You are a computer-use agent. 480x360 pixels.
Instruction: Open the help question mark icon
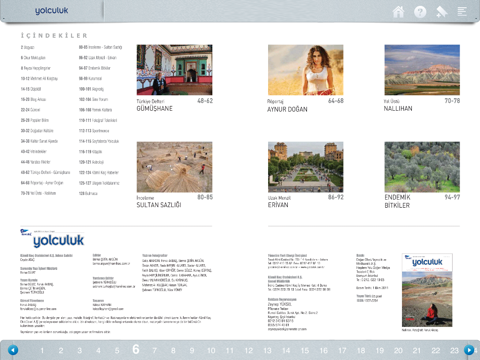[x=420, y=12]
